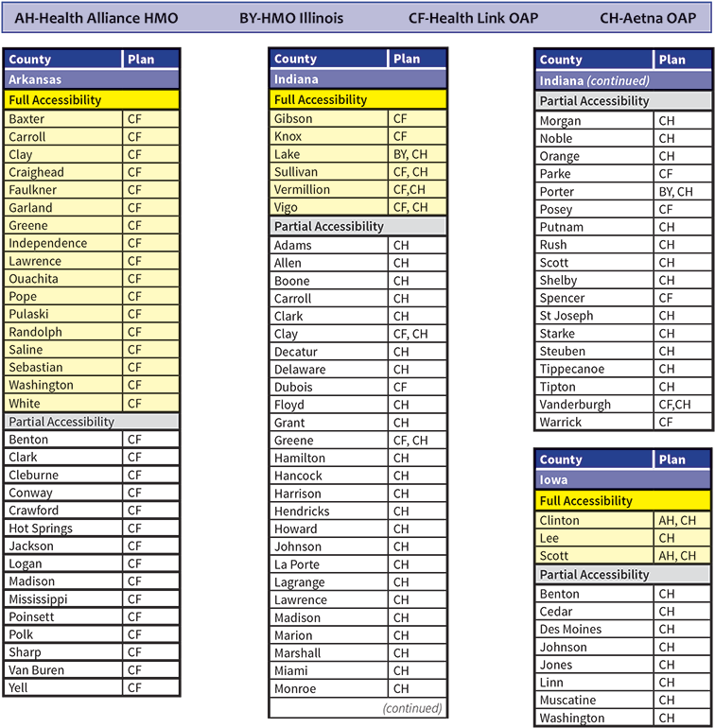Select the Warrick county cell

pyautogui.click(x=594, y=422)
